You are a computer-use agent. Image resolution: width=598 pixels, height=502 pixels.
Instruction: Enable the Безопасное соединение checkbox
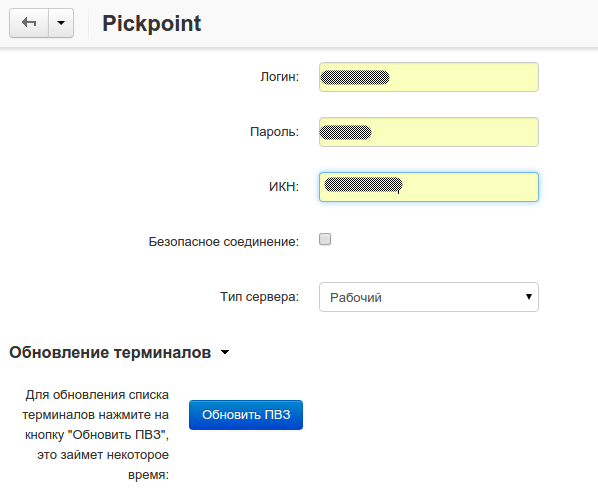[x=325, y=239]
